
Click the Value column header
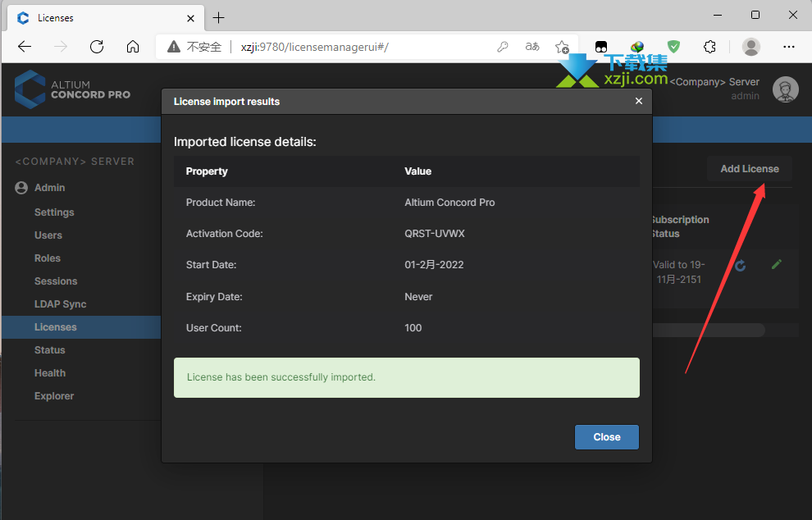pos(418,171)
